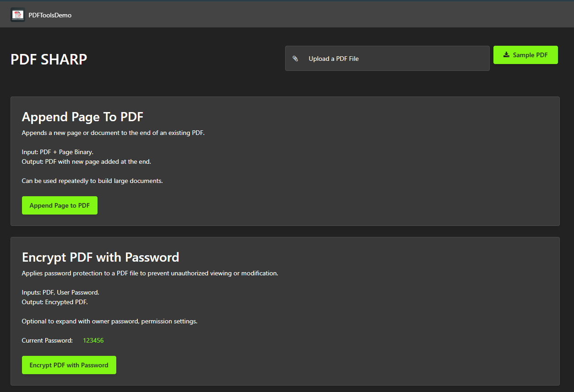Click the Append Page to PDF button
574x392 pixels.
[x=60, y=205]
